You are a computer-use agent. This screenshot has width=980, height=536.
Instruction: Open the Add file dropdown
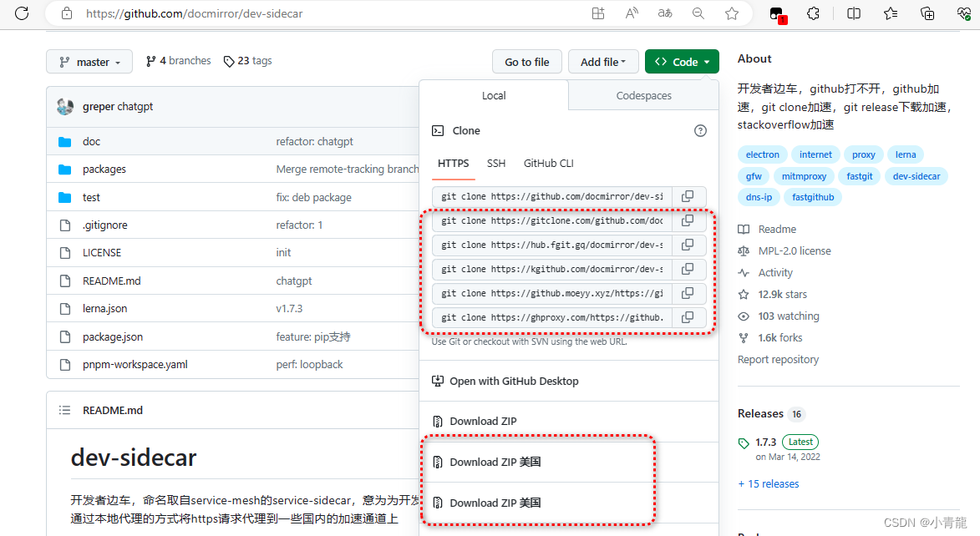coord(603,62)
